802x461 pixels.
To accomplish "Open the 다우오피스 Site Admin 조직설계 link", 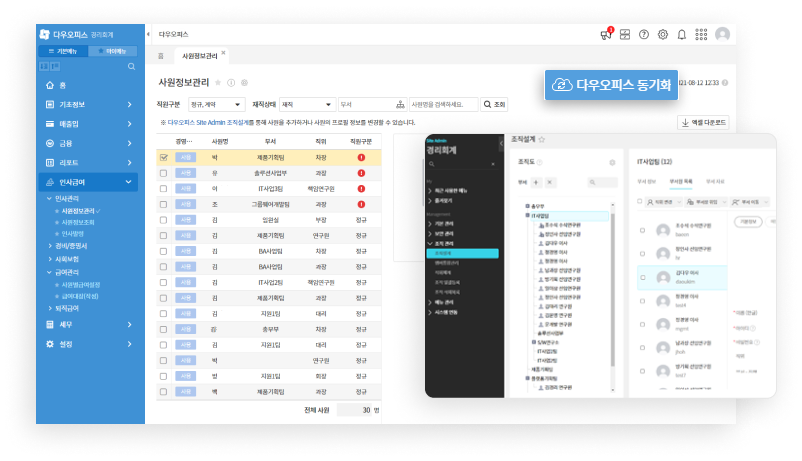I will (x=209, y=123).
